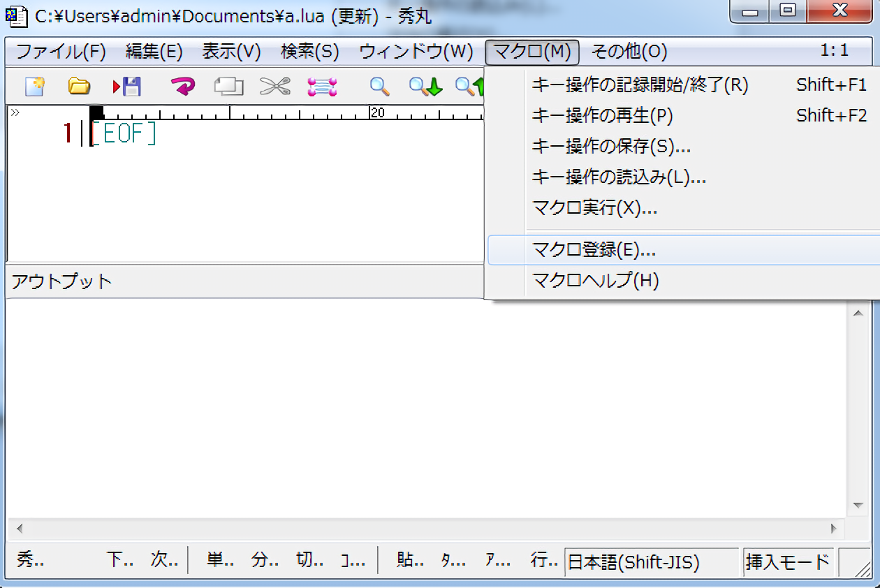Click the 日本語(Shift-JIS) encoding field

[651, 561]
